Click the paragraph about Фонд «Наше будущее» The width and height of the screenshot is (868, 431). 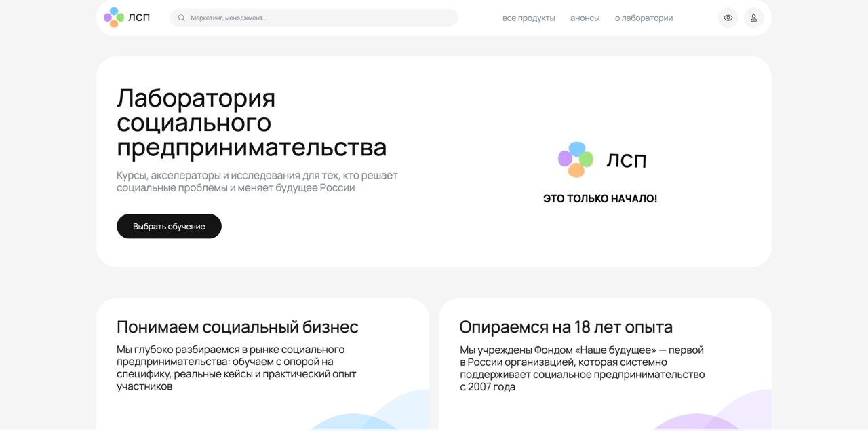582,368
